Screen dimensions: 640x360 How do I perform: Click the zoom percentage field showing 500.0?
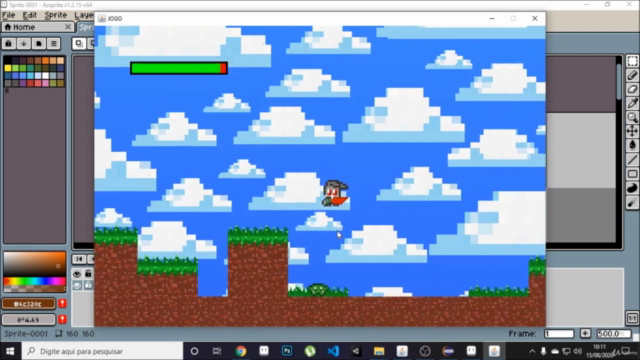click(613, 334)
